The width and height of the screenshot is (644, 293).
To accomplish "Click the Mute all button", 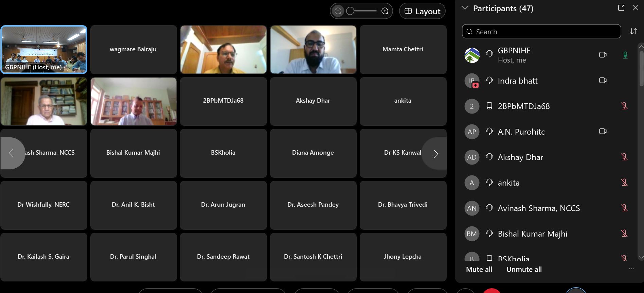I will click(x=479, y=270).
